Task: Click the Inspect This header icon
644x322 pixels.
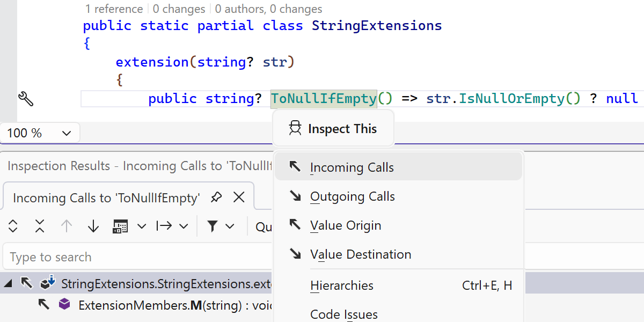Action: tap(295, 128)
